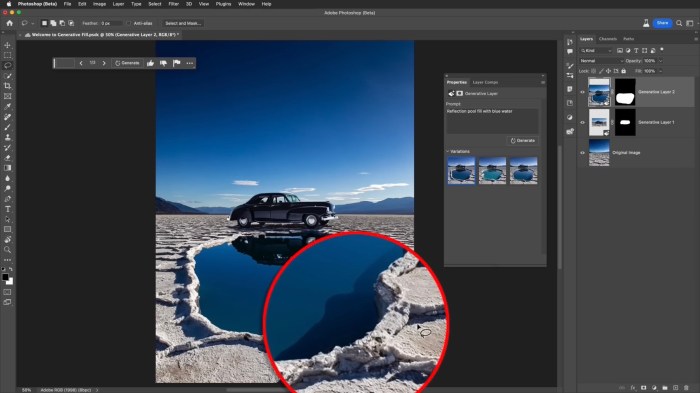Click Generate in contextual task bar
The width and height of the screenshot is (700, 393).
127,63
